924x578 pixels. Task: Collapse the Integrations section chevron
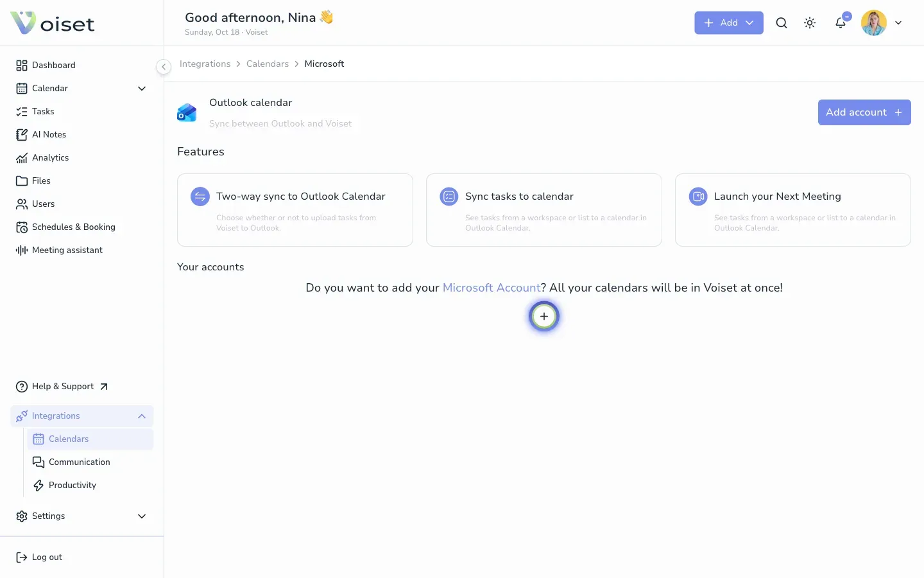coord(142,416)
